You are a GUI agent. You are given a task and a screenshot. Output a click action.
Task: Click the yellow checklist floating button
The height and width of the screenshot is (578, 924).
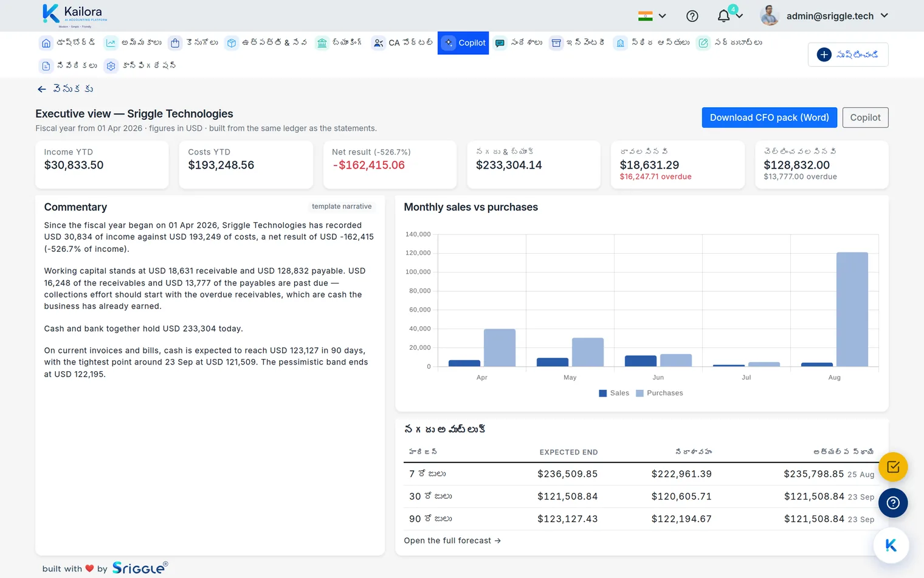coord(893,467)
